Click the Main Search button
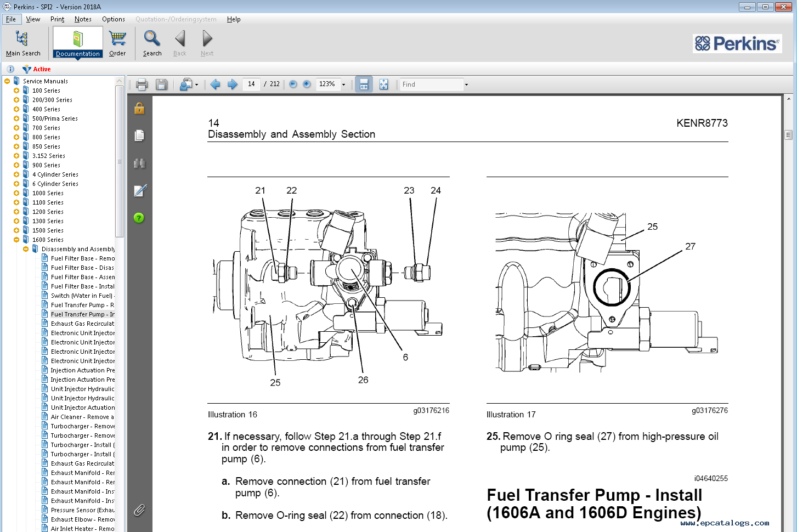Screen dimensions: 797x532 23,43
